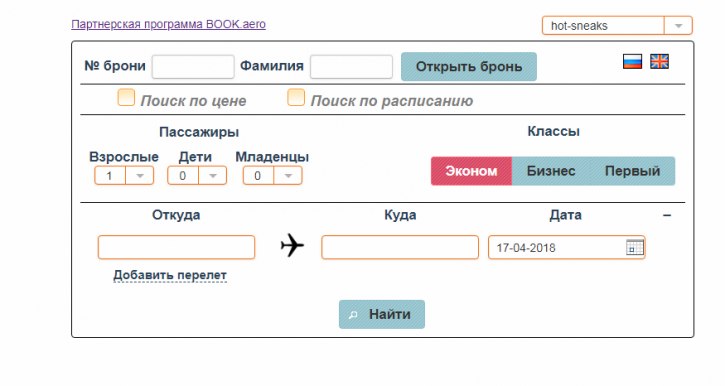Select the Эконом class tab
Viewport: 725px width, 386px height.
471,171
